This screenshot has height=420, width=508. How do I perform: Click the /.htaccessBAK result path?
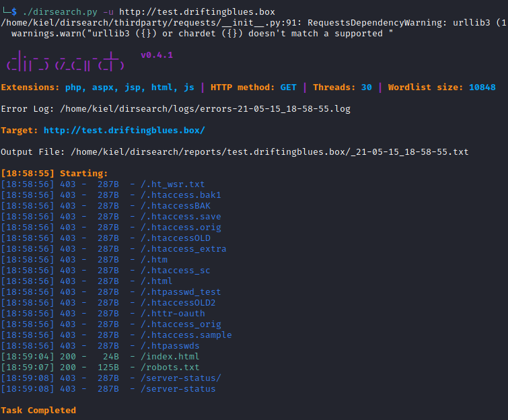pos(175,206)
